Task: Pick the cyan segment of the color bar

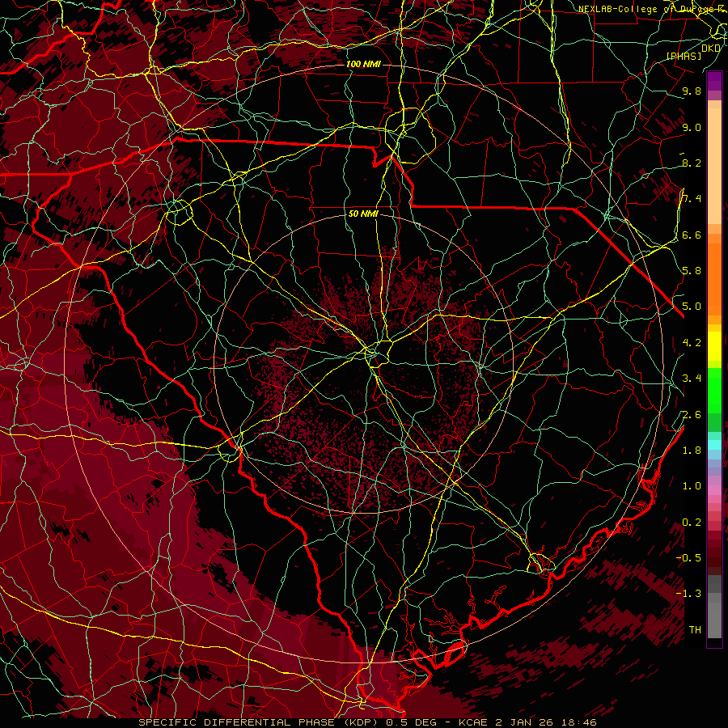Action: pos(714,445)
